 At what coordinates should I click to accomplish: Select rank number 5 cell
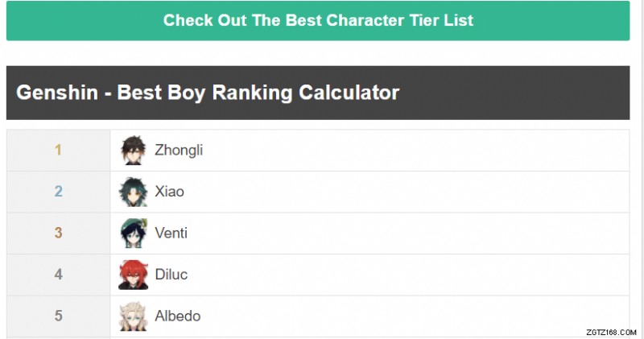tap(58, 316)
